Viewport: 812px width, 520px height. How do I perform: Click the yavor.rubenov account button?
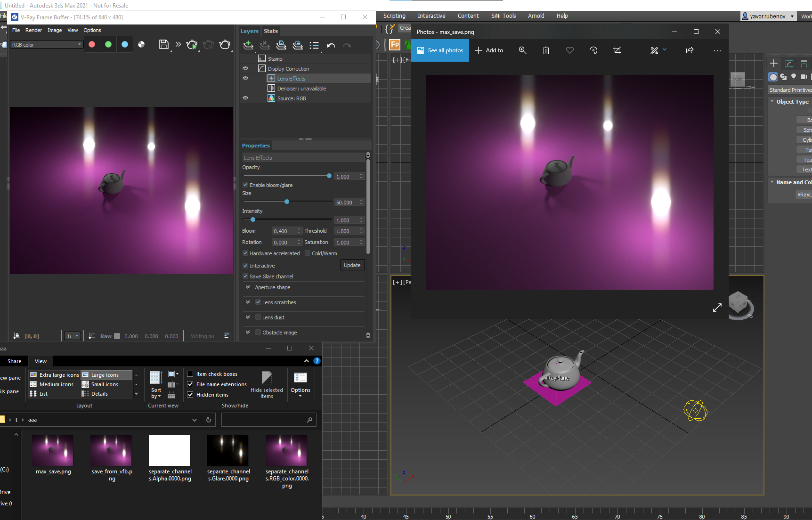pyautogui.click(x=768, y=16)
